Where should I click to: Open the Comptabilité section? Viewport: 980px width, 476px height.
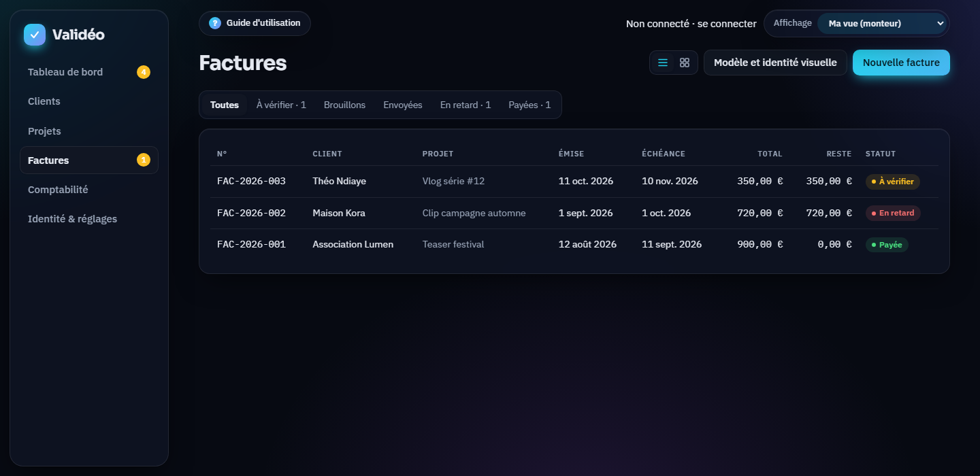coord(89,190)
